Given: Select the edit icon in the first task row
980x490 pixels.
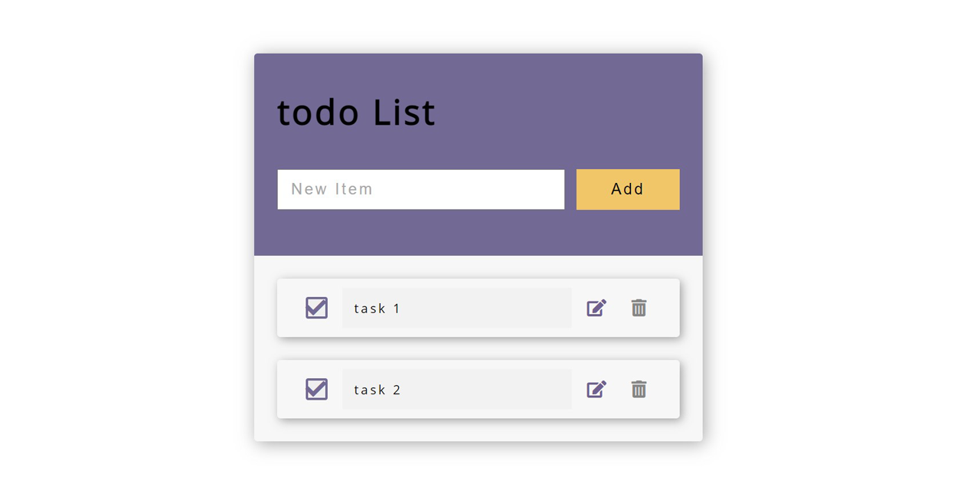Looking at the screenshot, I should click(x=596, y=308).
